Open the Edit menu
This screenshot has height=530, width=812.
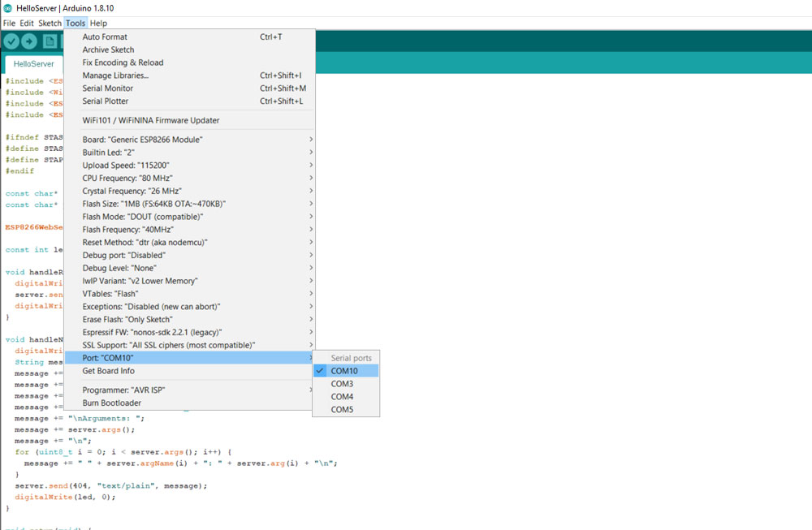click(x=27, y=23)
